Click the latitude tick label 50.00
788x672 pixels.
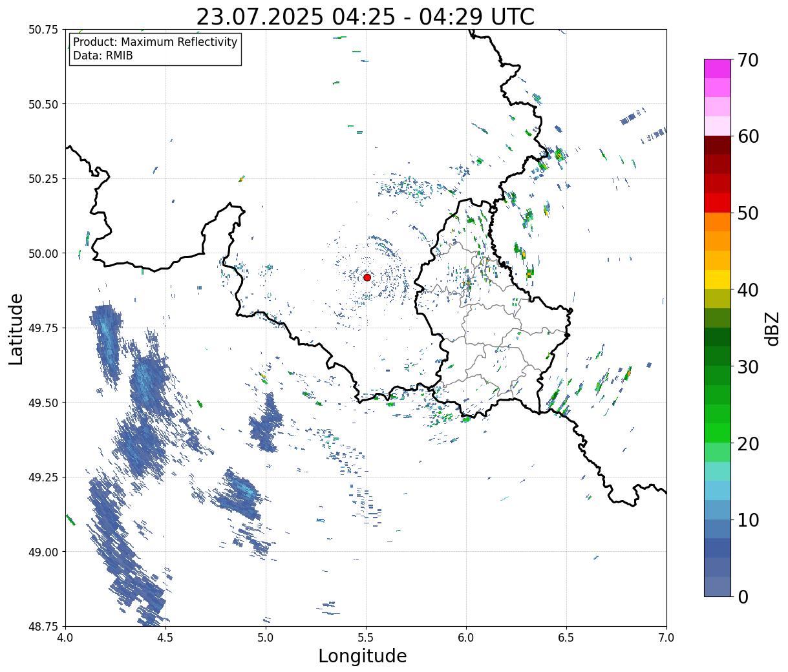click(43, 253)
